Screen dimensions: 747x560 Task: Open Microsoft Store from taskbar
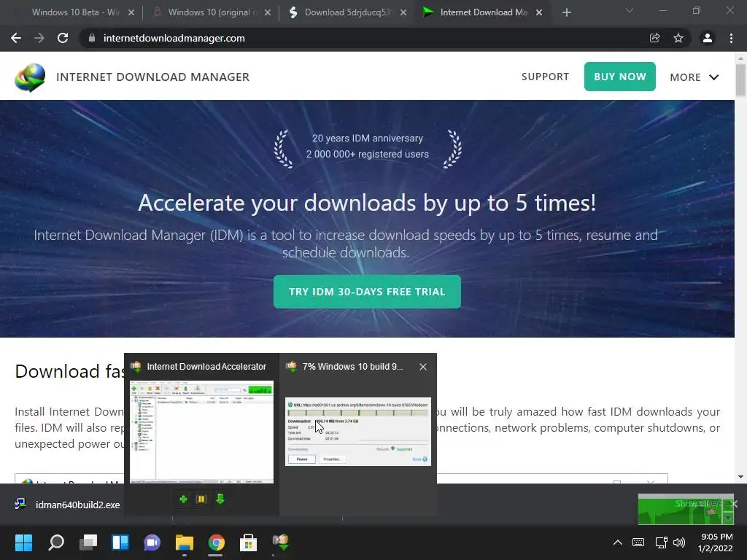point(248,542)
